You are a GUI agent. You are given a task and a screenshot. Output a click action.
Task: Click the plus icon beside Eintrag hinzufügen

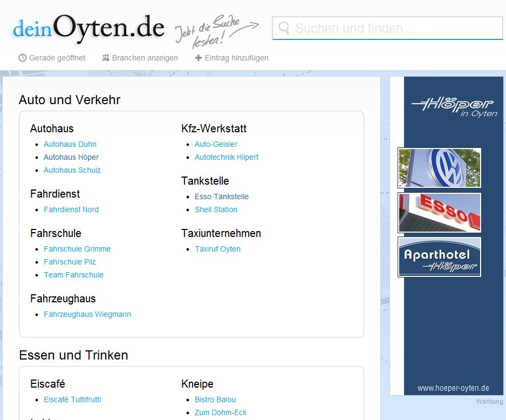[x=199, y=58]
